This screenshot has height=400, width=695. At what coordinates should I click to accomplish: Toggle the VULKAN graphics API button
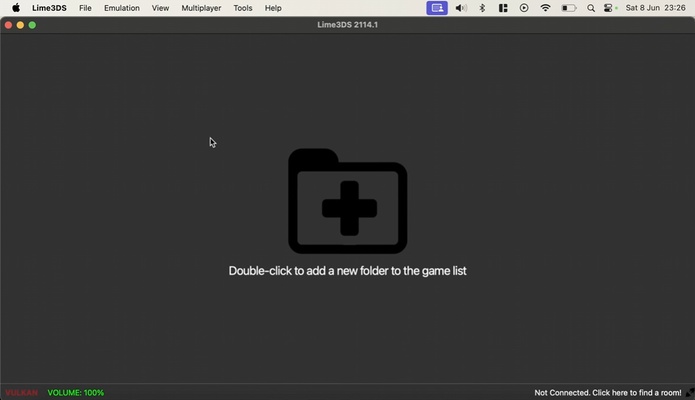(21, 392)
